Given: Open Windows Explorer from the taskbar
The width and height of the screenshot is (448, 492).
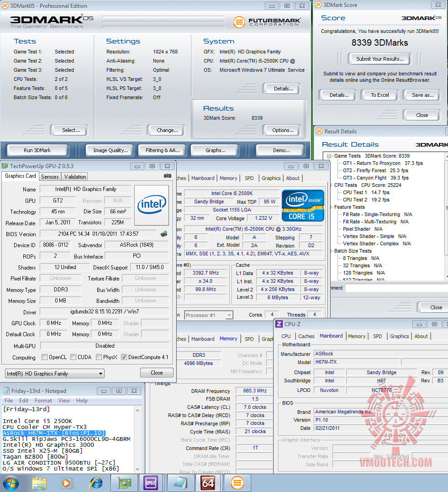Looking at the screenshot, I should coord(39,483).
